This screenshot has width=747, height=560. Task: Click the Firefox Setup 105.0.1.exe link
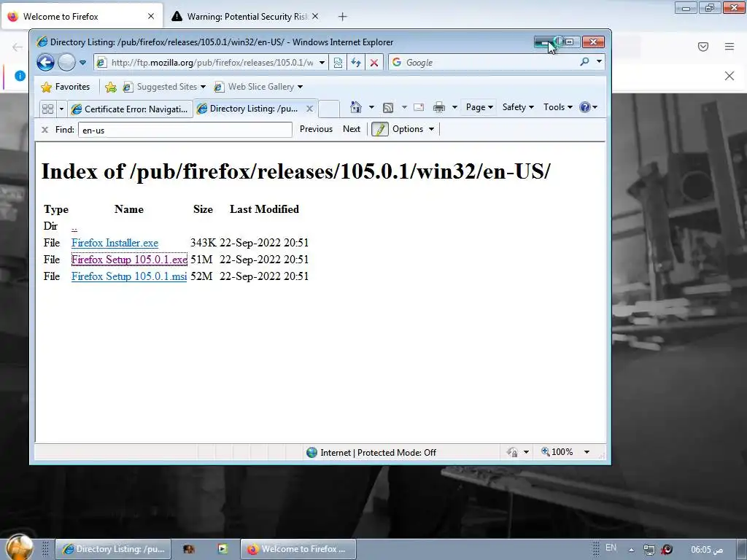coord(129,260)
